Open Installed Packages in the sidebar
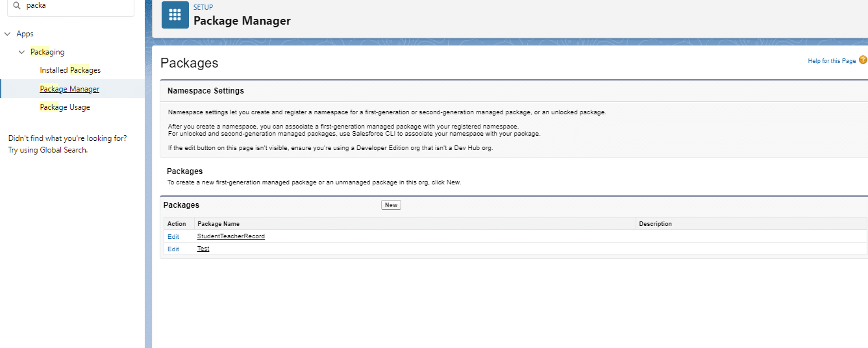Viewport: 868px width, 348px height. pyautogui.click(x=70, y=70)
